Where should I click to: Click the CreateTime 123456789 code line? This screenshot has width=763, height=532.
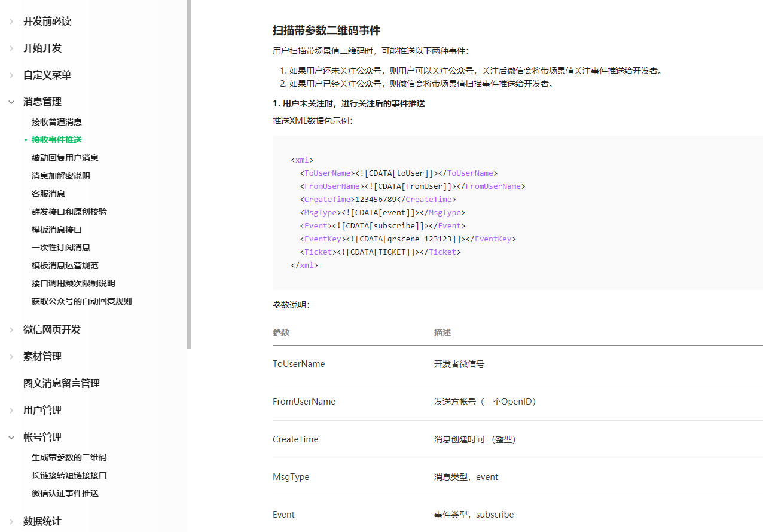[x=378, y=200]
